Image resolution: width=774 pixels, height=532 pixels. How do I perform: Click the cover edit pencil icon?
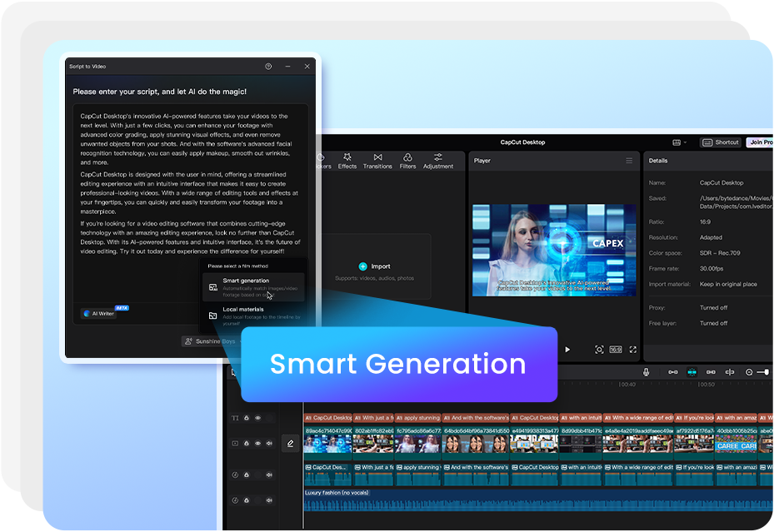pyautogui.click(x=290, y=444)
